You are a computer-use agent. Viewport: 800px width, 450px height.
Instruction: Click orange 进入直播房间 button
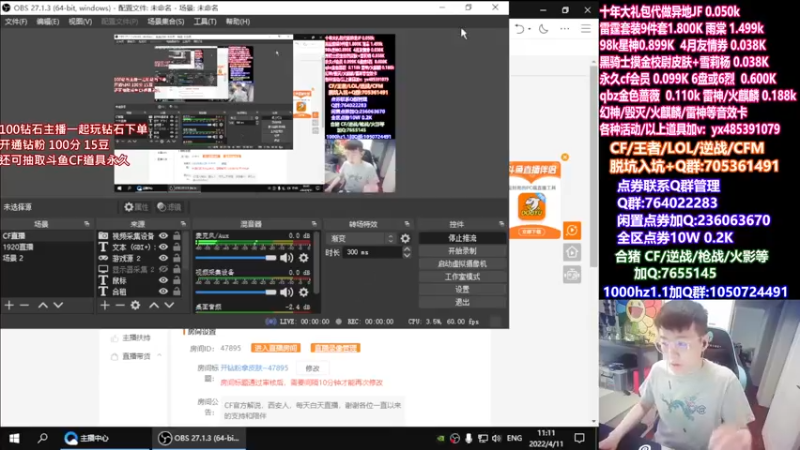click(276, 348)
